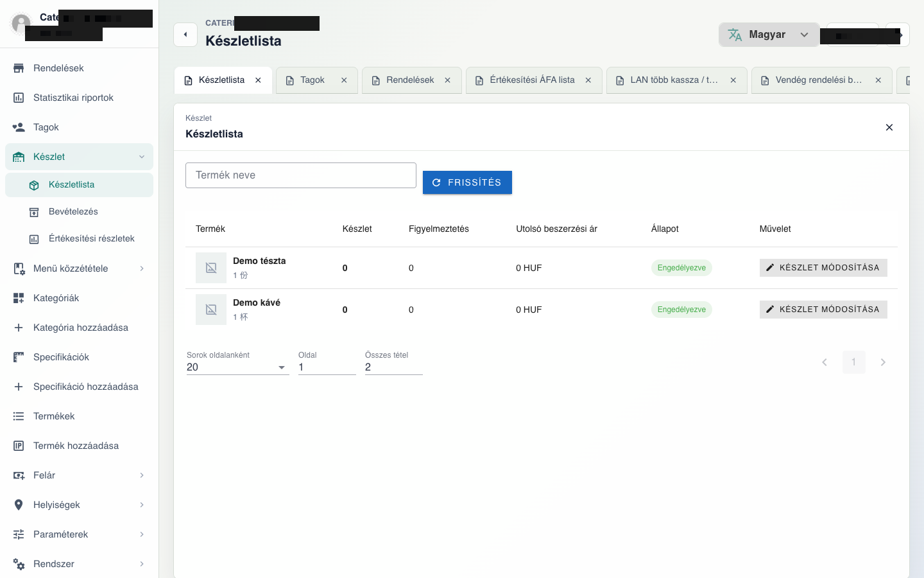Open the Specifikációk ruler icon
Viewport: 924px width, 578px height.
[19, 357]
